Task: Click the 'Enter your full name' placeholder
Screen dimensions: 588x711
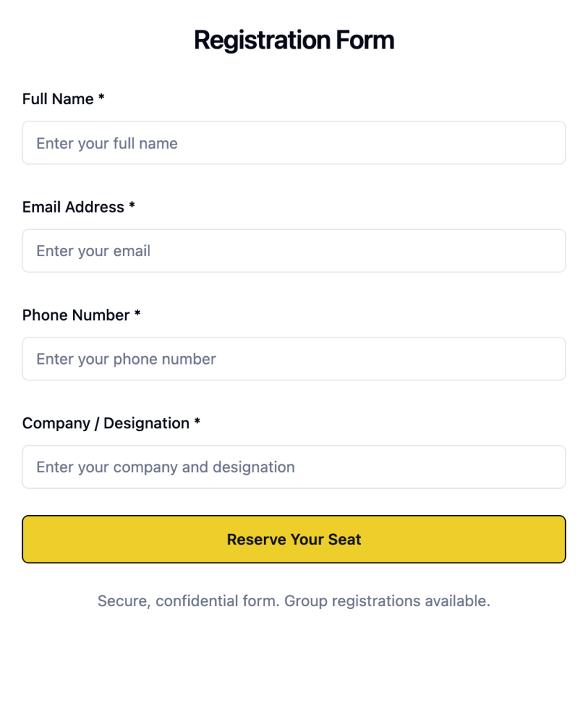Action: [x=107, y=144]
